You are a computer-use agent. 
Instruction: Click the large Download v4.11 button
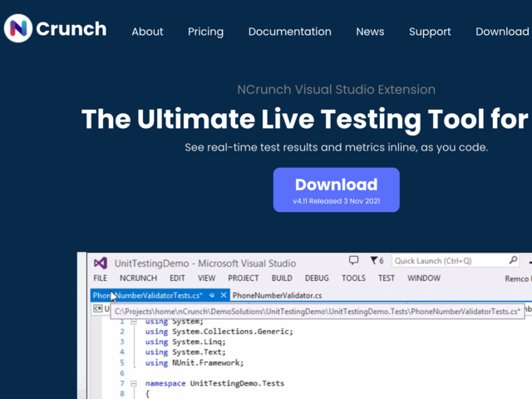click(336, 190)
